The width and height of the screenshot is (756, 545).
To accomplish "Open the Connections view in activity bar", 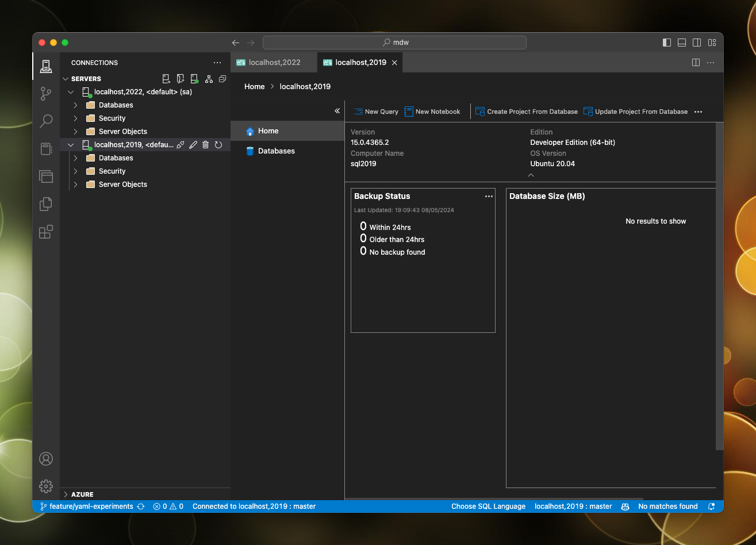I will (46, 67).
